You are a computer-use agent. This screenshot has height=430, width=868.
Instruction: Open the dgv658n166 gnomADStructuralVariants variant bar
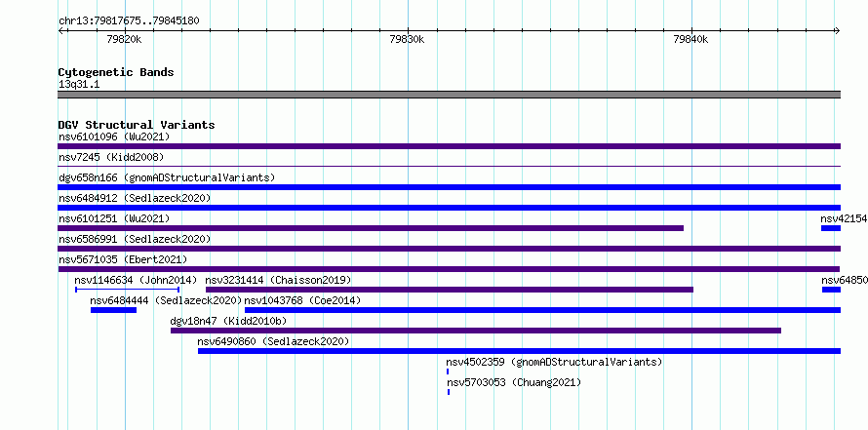coord(449,187)
